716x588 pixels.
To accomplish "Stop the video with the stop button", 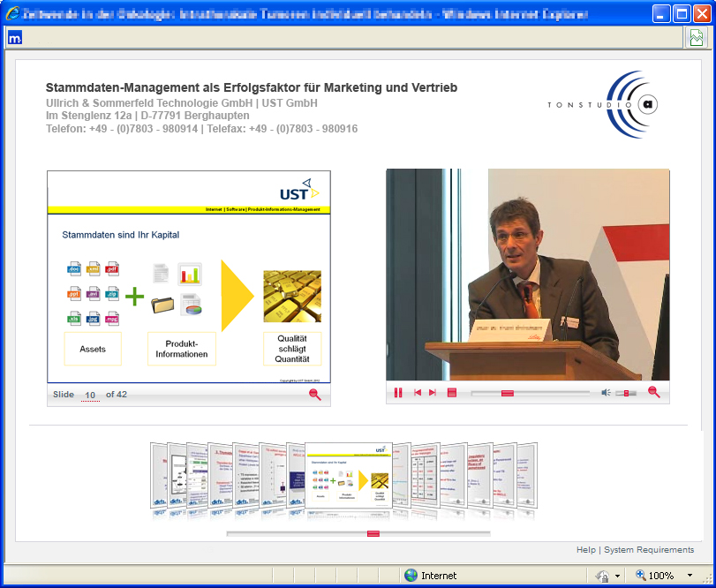I will 452,393.
